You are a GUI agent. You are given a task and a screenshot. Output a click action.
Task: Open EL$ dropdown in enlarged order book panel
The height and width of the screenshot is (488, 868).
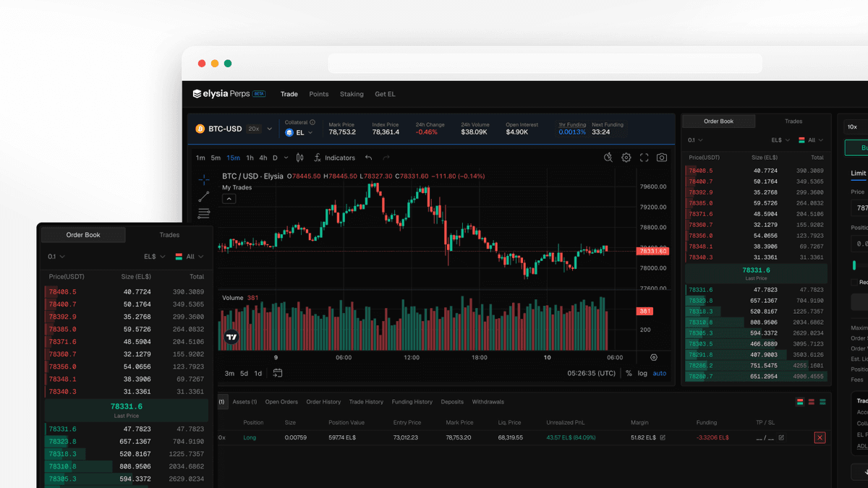pyautogui.click(x=154, y=257)
